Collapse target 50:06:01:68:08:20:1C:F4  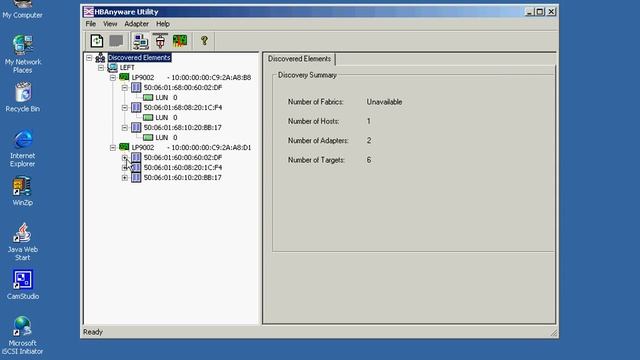pos(125,108)
